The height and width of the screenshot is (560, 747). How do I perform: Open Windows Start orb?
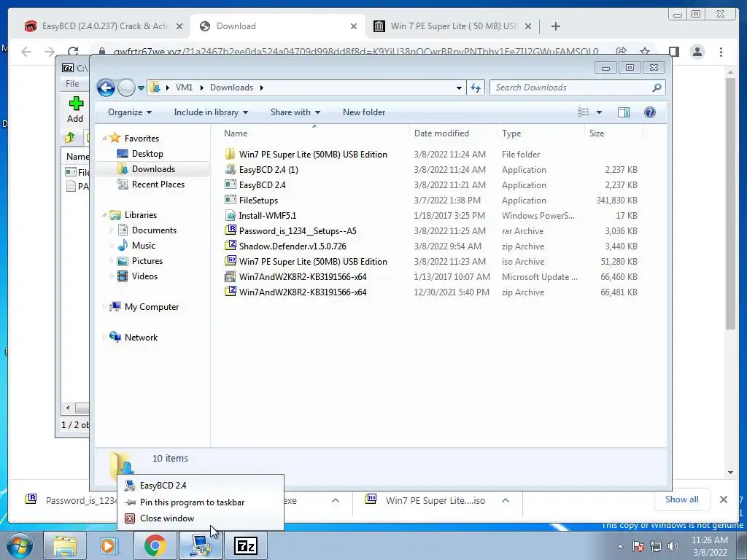coord(20,545)
